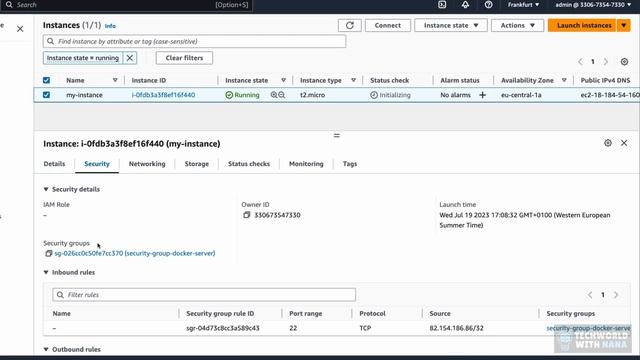The width and height of the screenshot is (640, 360).
Task: Collapse the Inbound rules section
Action: coord(46,272)
